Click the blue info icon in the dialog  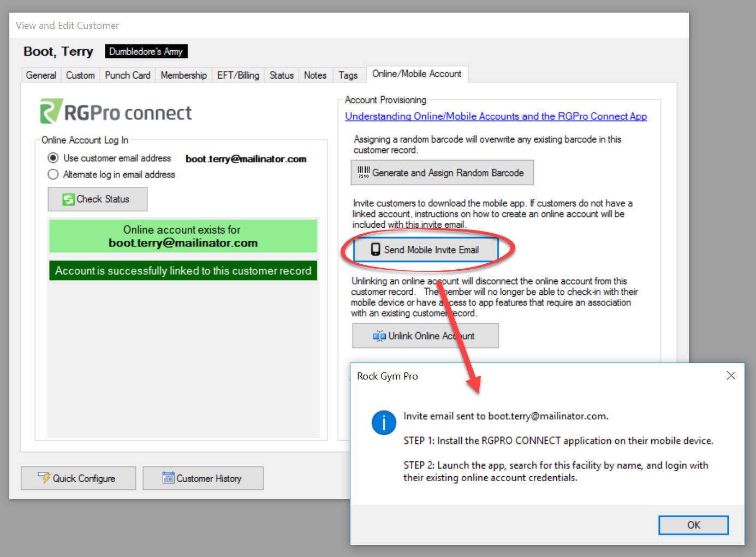pos(384,423)
